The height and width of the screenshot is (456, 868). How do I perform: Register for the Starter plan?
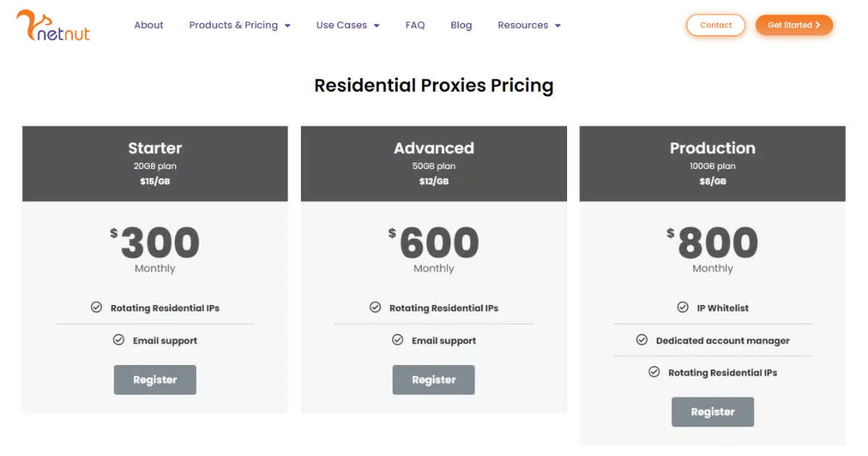(155, 380)
